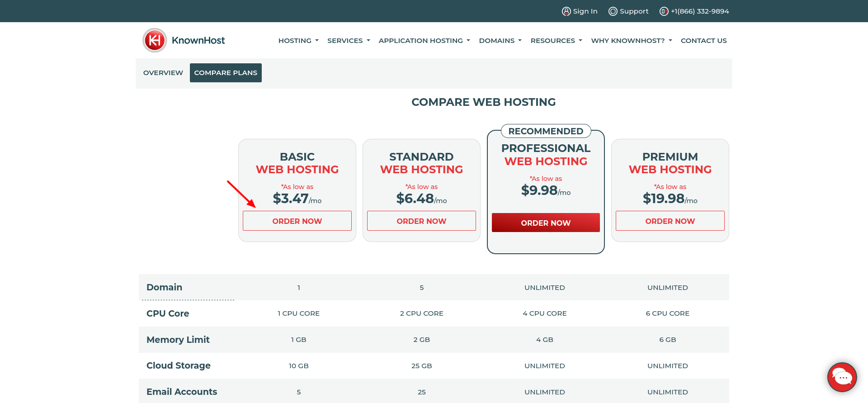
Task: Click the KnownHost logo icon
Action: click(x=155, y=40)
